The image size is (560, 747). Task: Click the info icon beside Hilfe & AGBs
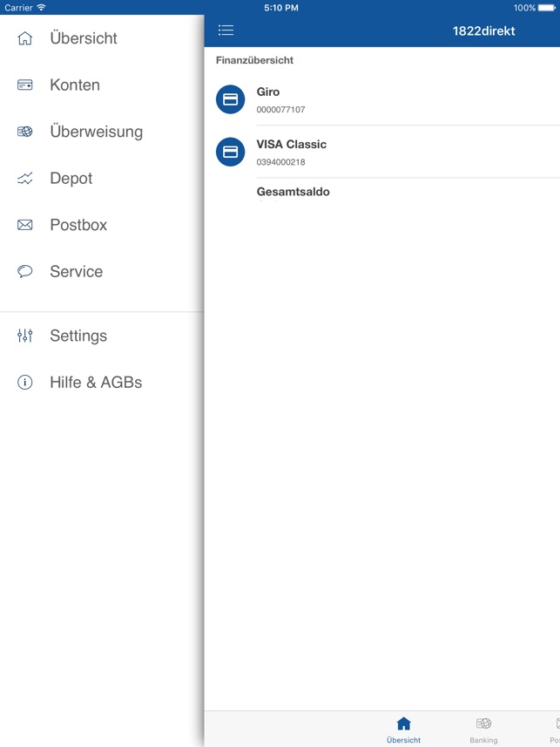(x=25, y=383)
